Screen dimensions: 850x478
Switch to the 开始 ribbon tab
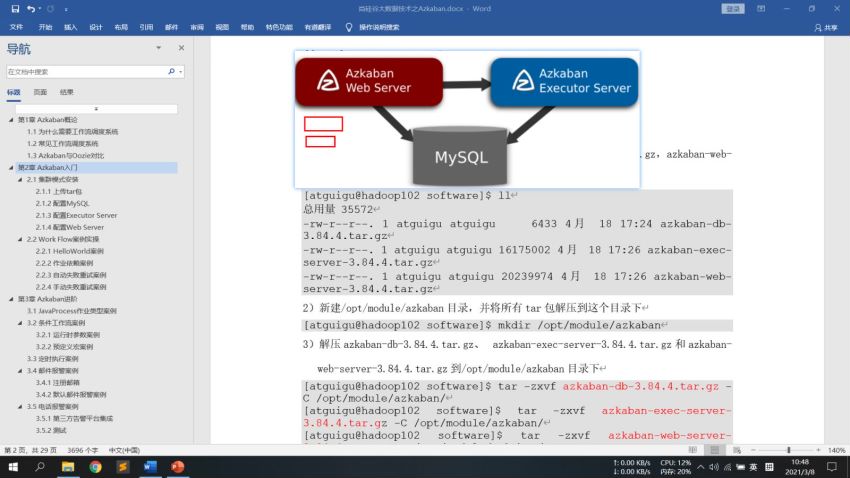pyautogui.click(x=46, y=27)
